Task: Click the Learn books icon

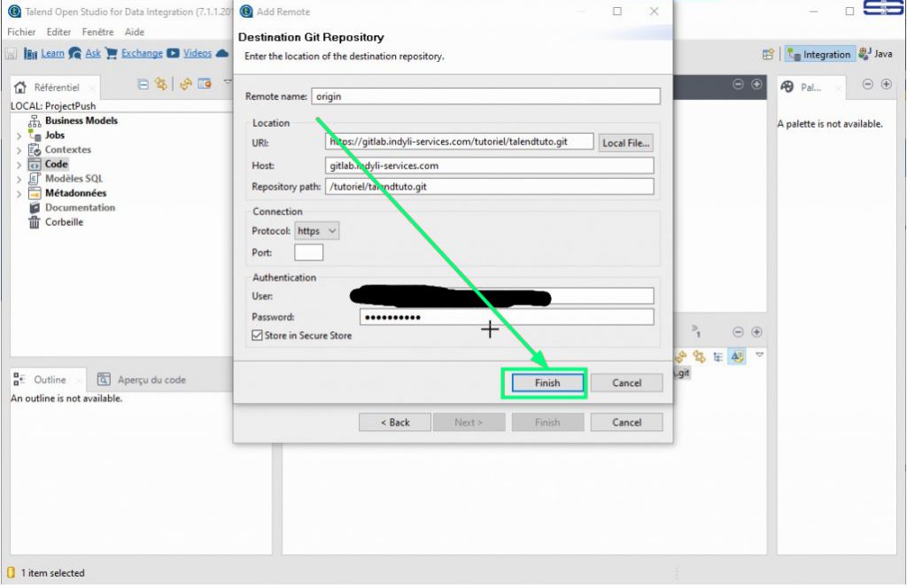Action: pyautogui.click(x=31, y=54)
